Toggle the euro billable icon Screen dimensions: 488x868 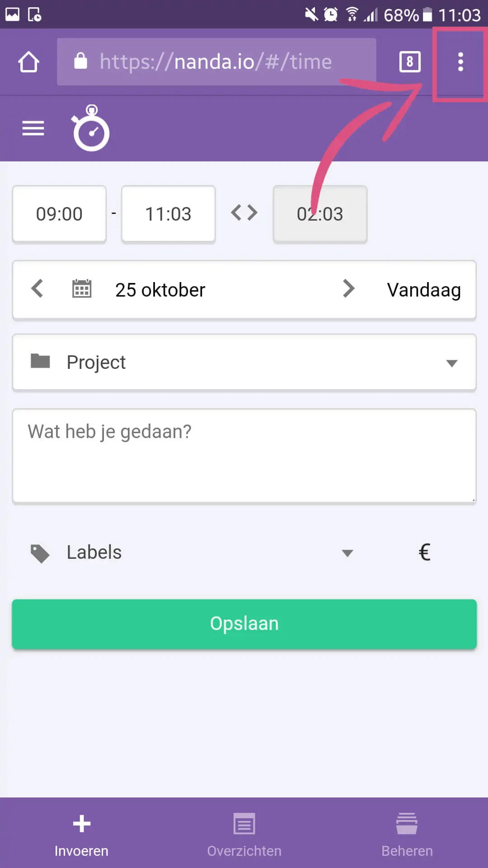point(424,552)
